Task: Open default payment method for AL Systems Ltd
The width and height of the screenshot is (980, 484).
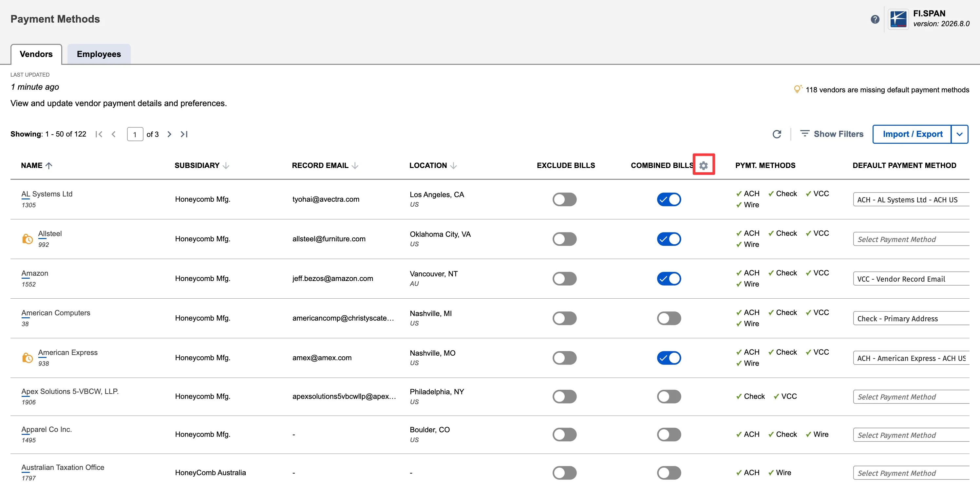Action: pos(911,200)
